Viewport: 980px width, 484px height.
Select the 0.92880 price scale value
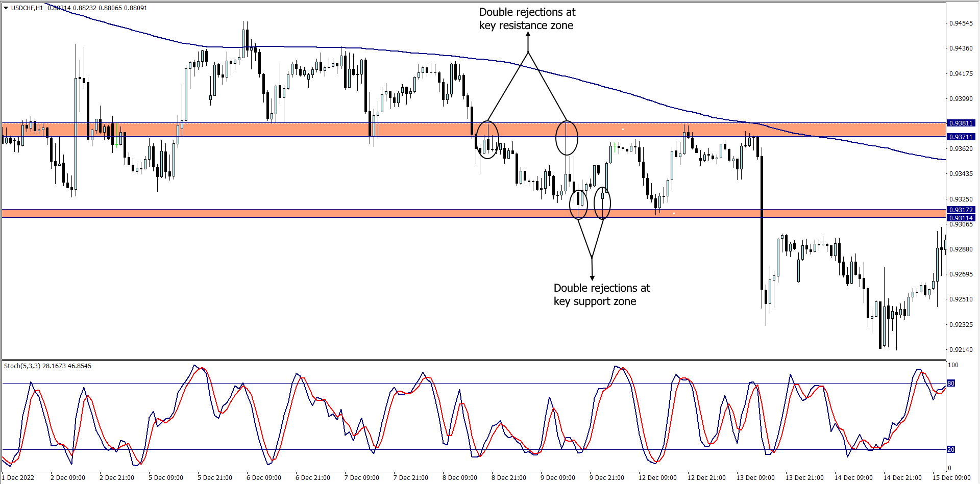(x=961, y=249)
